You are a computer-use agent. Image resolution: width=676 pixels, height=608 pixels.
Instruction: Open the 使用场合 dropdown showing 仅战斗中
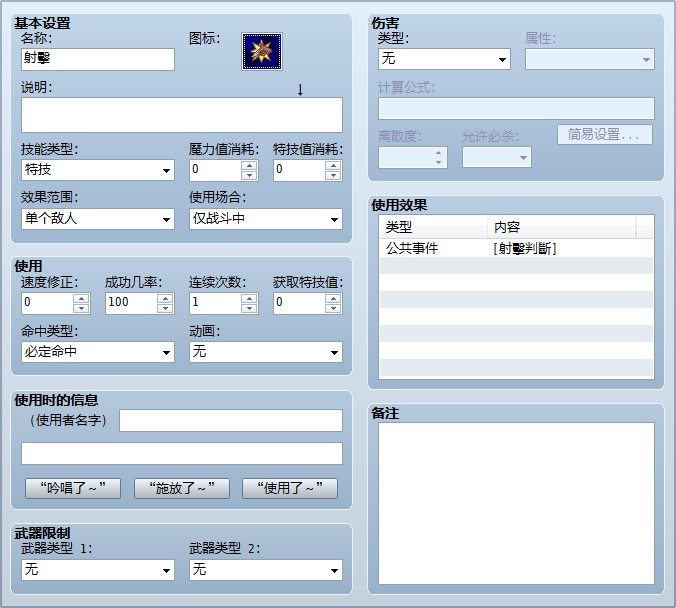266,219
